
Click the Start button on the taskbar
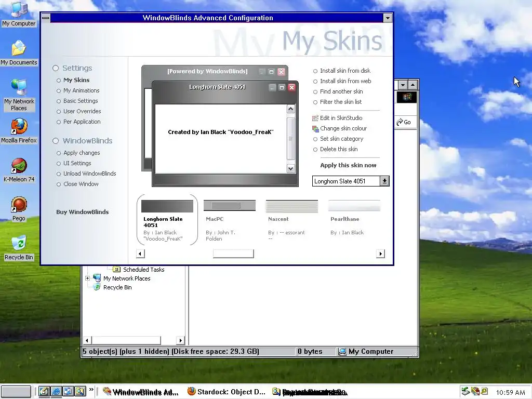point(16,392)
